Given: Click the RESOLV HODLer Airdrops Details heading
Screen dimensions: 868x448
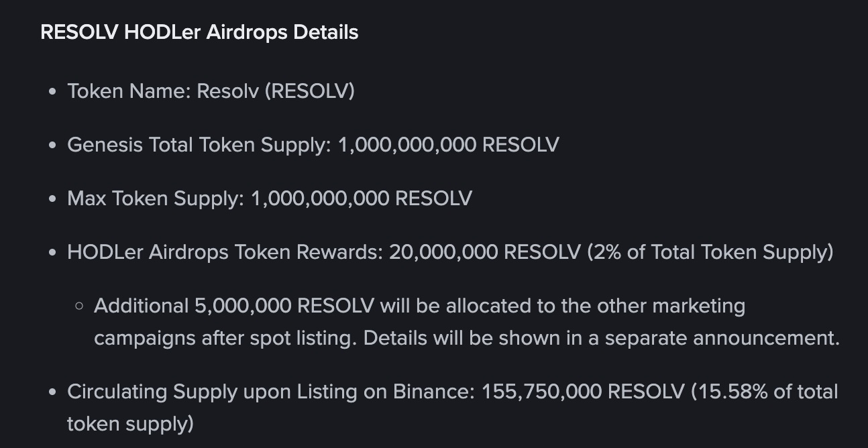Looking at the screenshot, I should [199, 32].
